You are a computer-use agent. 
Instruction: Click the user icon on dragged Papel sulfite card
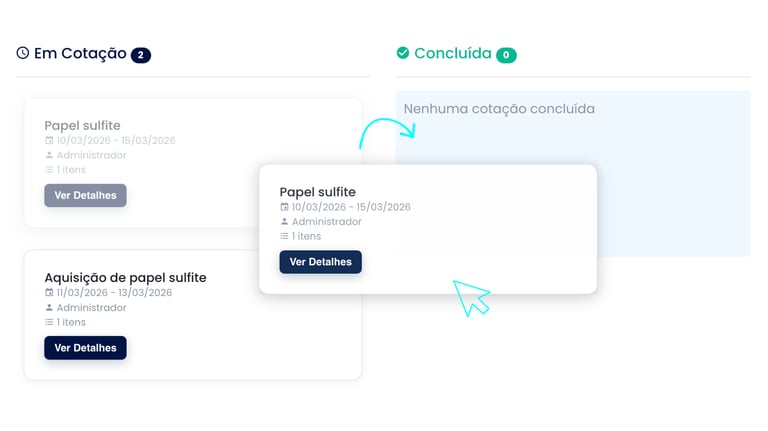tap(284, 222)
